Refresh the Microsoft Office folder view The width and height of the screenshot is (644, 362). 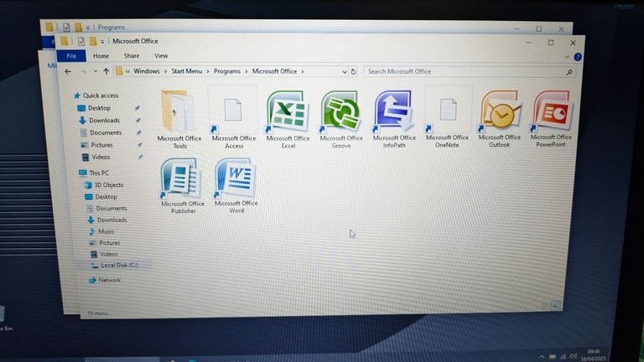[353, 71]
